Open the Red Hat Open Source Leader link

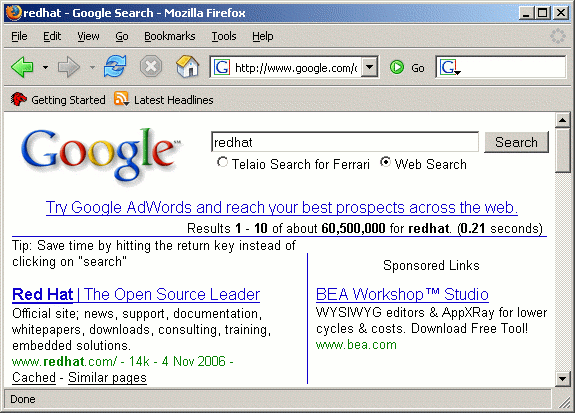point(136,295)
